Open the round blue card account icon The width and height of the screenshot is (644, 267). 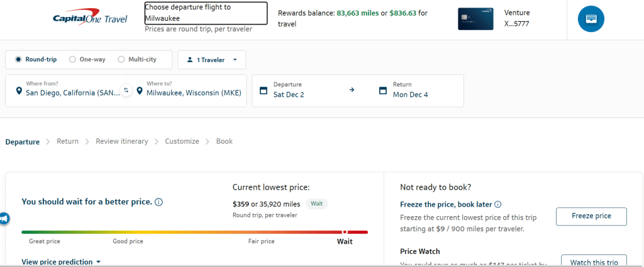tap(591, 19)
